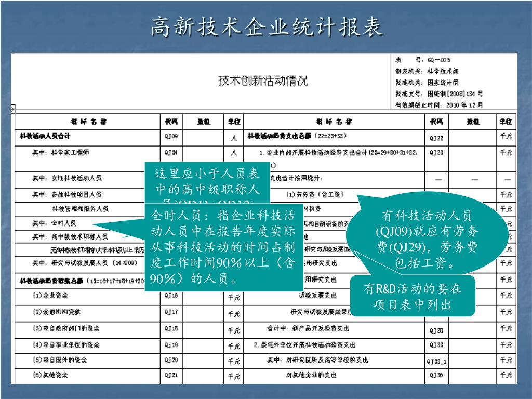The height and width of the screenshot is (399, 532).
Task: Click code cell QJ23
Action: point(436,153)
